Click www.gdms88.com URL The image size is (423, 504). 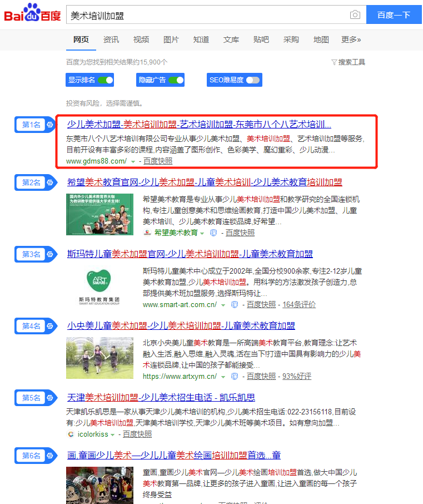[96, 161]
